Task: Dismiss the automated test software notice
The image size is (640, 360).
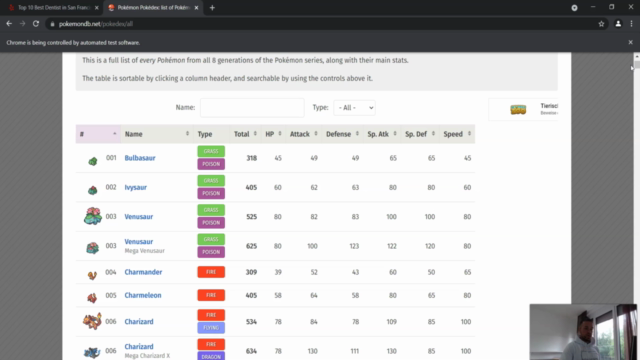Action: pos(630,42)
